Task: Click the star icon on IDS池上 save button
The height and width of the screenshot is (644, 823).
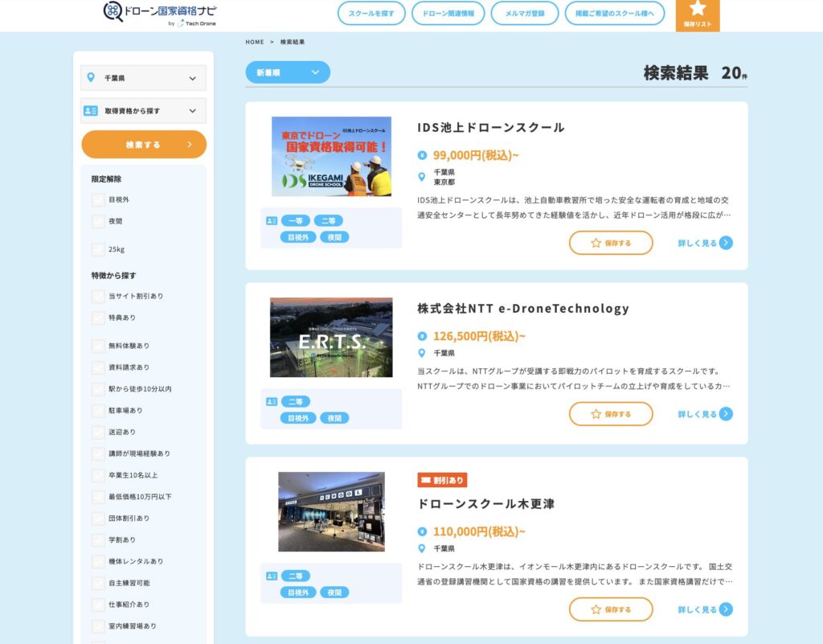Action: point(596,243)
